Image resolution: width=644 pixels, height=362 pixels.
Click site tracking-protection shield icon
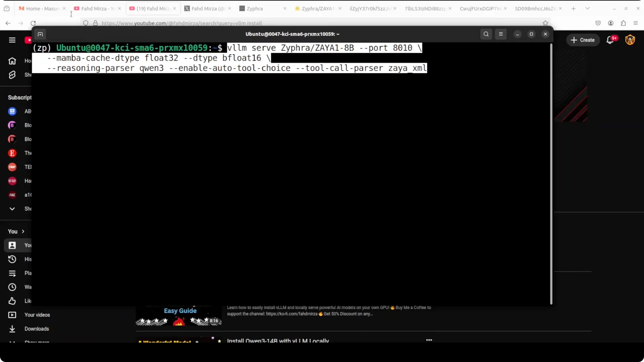(x=86, y=23)
